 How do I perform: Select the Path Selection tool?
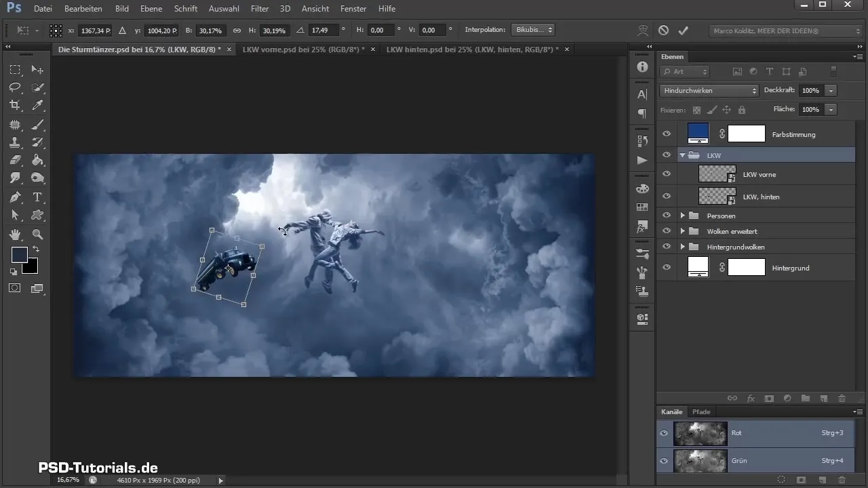pyautogui.click(x=15, y=215)
